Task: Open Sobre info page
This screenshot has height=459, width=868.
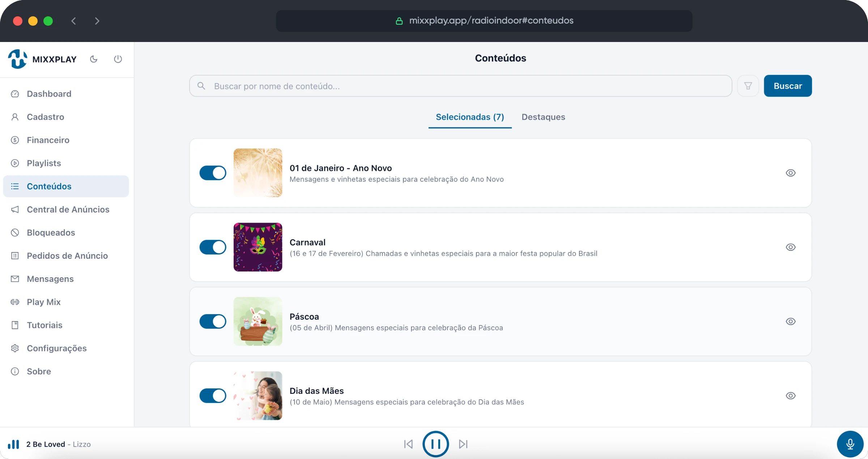Action: (x=66, y=371)
